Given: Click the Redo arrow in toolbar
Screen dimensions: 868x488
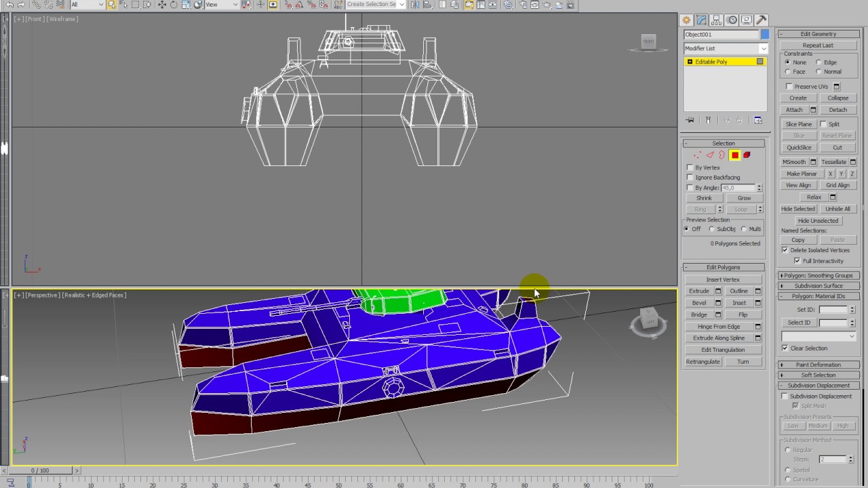Looking at the screenshot, I should click(x=22, y=5).
